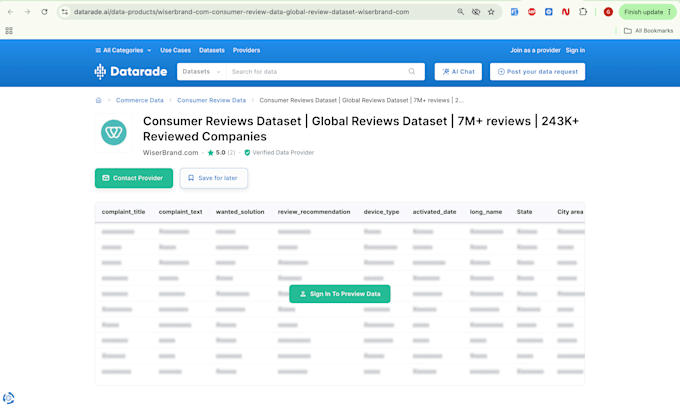Click the device_type column header
The width and height of the screenshot is (680, 407).
(x=381, y=212)
